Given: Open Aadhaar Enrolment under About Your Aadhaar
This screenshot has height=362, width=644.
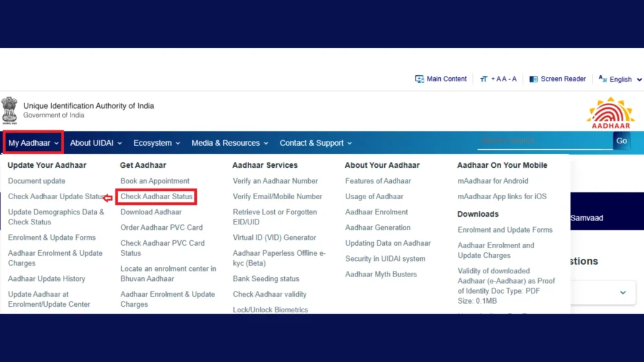Looking at the screenshot, I should (376, 212).
